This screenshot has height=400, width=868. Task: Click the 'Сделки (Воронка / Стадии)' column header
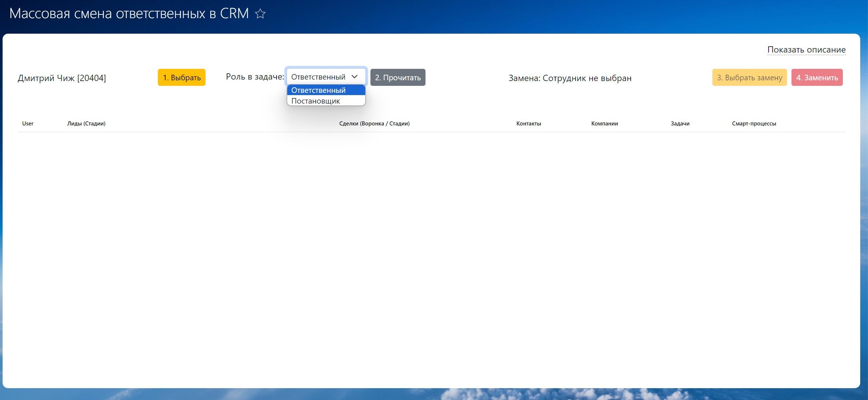tap(374, 124)
